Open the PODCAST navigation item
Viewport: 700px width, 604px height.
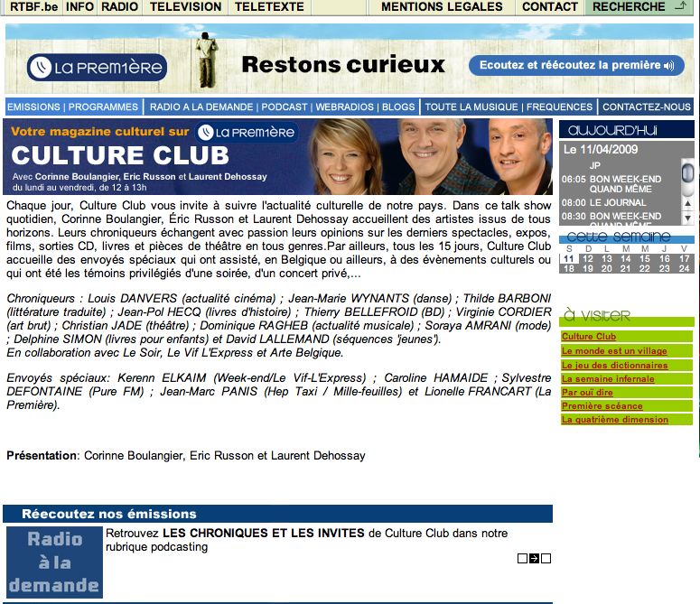click(285, 107)
